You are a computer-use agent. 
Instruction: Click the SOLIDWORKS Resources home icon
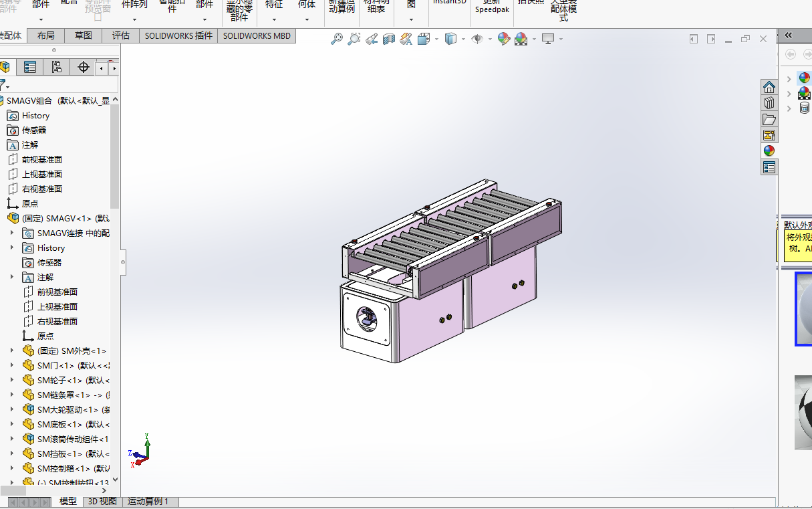769,87
